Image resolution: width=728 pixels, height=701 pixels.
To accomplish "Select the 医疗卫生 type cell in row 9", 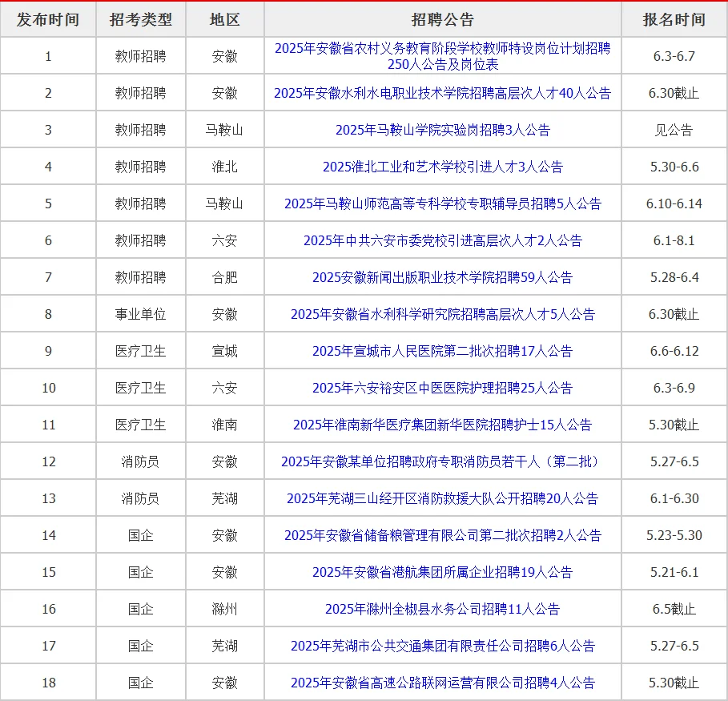I will click(141, 351).
